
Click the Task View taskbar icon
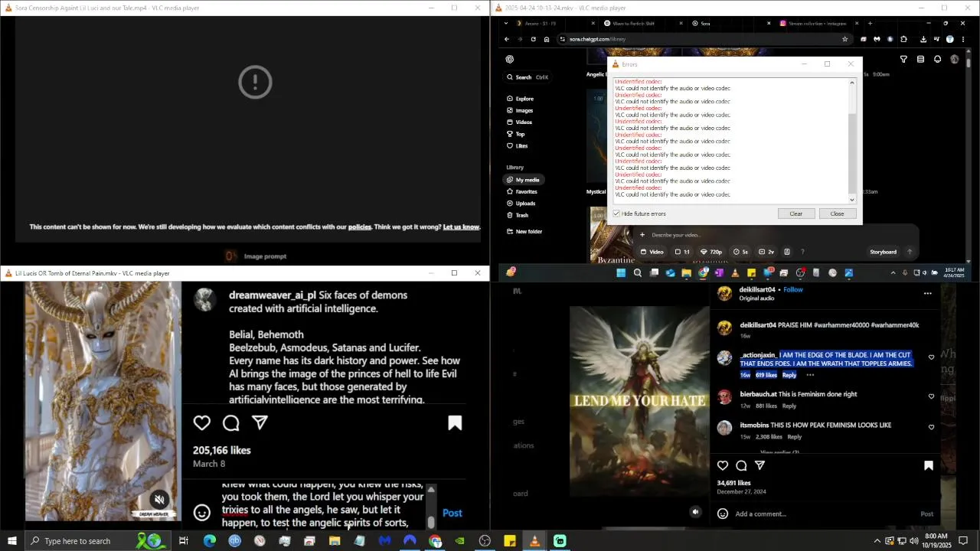(x=184, y=541)
